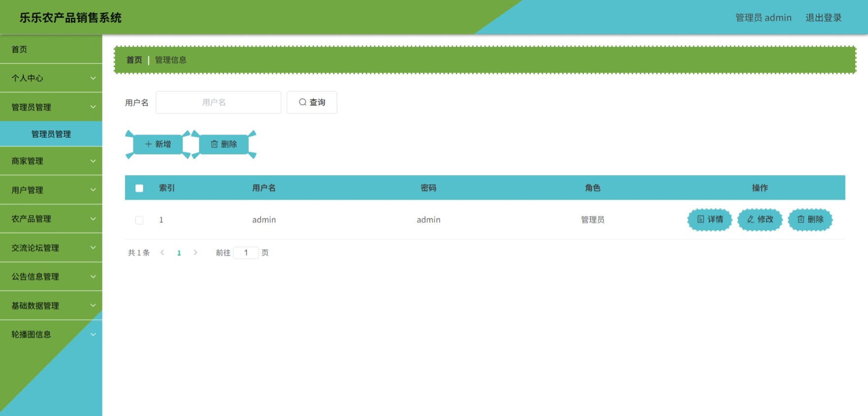Click the 索引 column header

pos(167,188)
